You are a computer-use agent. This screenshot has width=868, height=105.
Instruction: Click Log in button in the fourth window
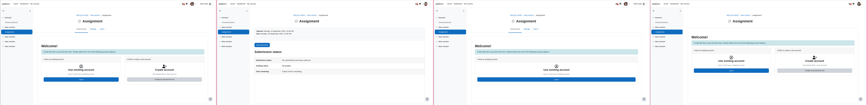point(731,71)
